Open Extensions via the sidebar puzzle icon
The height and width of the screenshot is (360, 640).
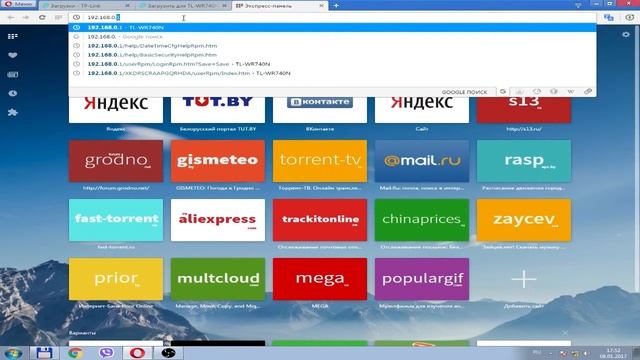13,112
